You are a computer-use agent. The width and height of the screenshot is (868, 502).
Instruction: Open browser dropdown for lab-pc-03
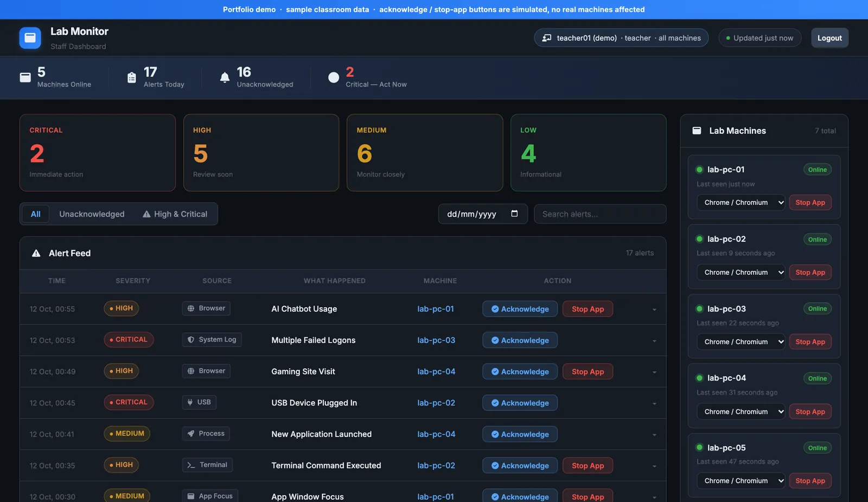(x=741, y=342)
